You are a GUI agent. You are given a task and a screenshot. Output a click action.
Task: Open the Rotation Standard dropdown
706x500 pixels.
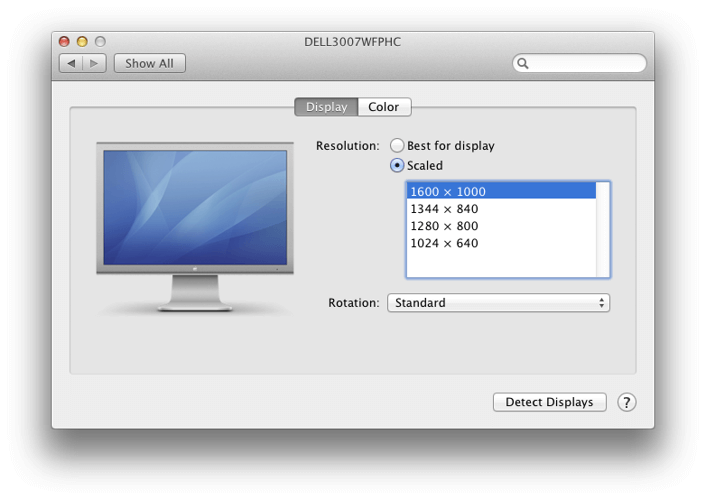pos(498,303)
